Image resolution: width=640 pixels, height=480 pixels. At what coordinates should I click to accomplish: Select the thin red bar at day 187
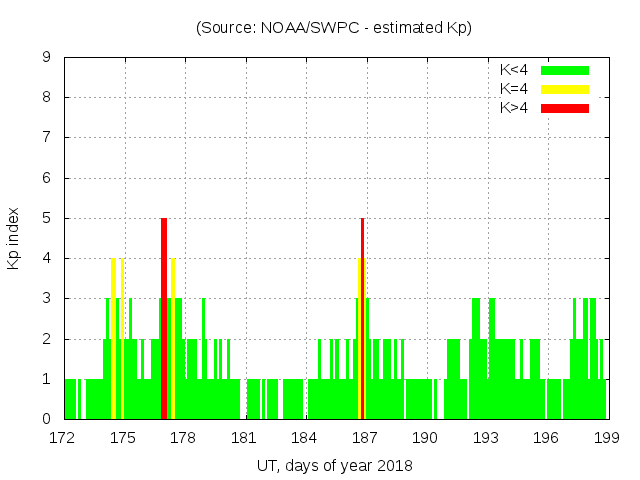click(362, 318)
